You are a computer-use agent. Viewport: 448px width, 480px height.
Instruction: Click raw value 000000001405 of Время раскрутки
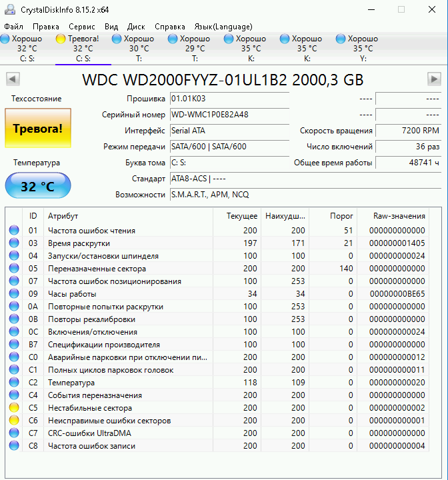coord(397,243)
